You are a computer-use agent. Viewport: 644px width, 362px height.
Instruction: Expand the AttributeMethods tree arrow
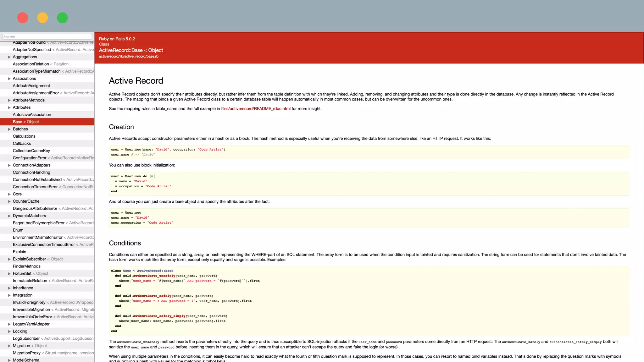click(x=9, y=100)
